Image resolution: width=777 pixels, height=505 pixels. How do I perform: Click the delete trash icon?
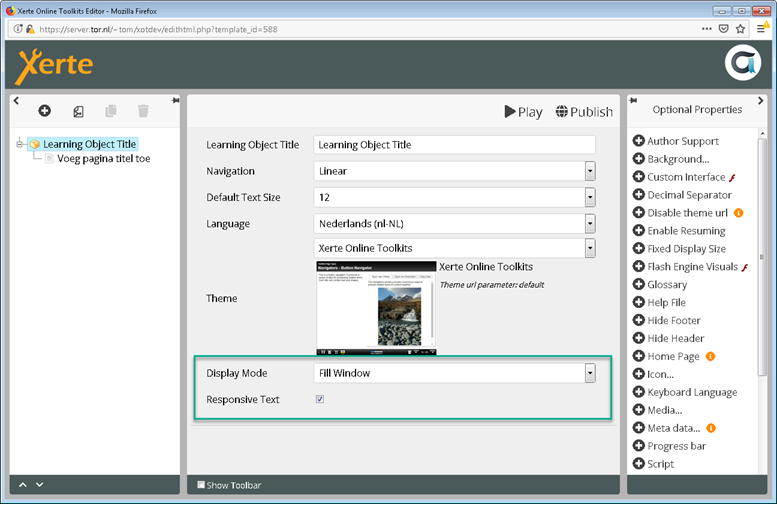[143, 111]
